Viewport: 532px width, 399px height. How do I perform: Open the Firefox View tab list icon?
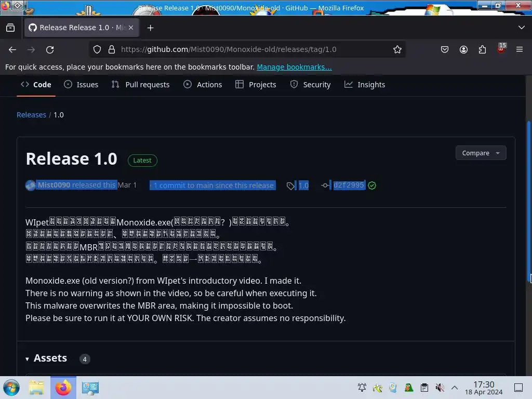[10, 28]
